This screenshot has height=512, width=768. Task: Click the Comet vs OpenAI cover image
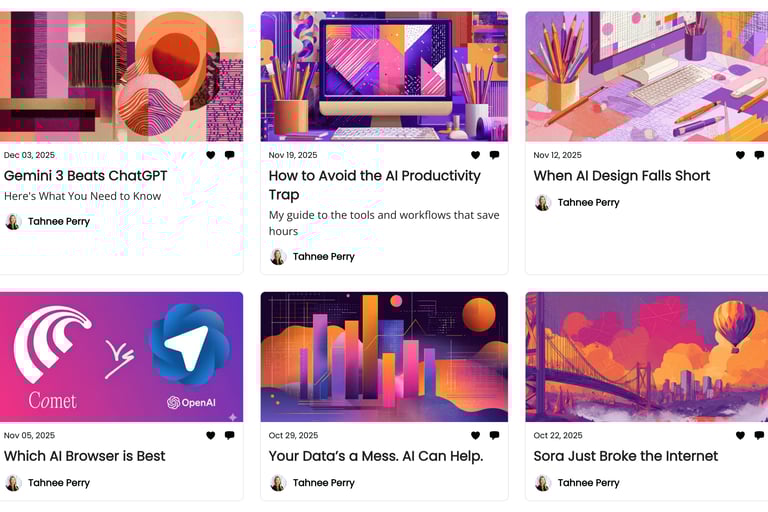[121, 357]
